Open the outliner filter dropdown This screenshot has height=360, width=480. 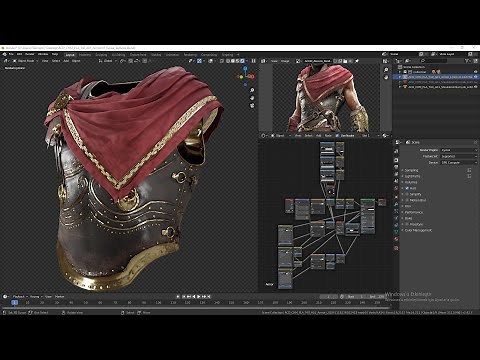[x=468, y=61]
